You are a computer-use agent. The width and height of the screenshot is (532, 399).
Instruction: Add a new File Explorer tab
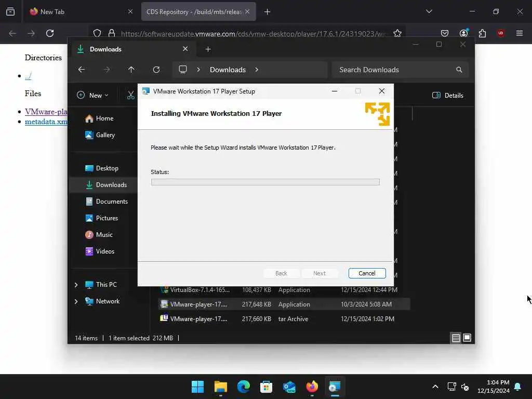tap(208, 49)
